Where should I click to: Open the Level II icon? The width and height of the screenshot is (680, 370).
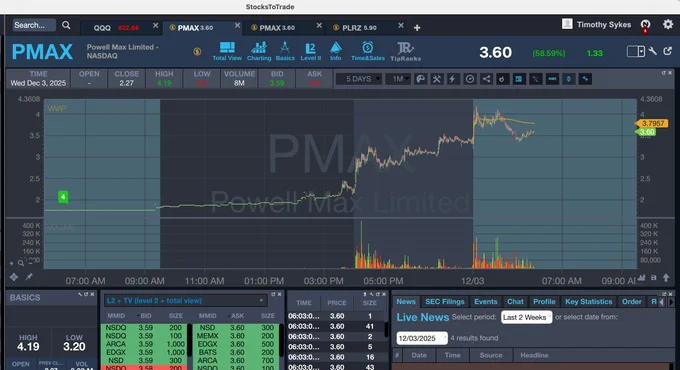coord(311,51)
